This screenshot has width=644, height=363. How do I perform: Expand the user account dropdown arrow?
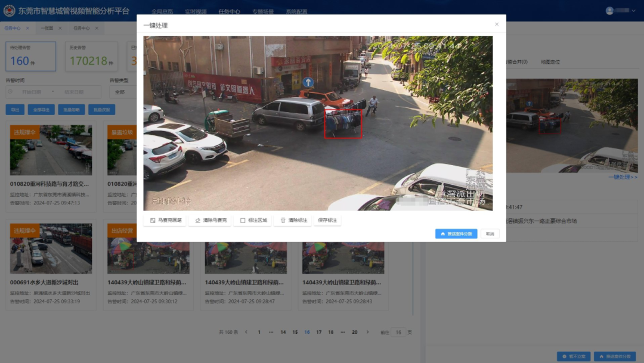coord(633,11)
